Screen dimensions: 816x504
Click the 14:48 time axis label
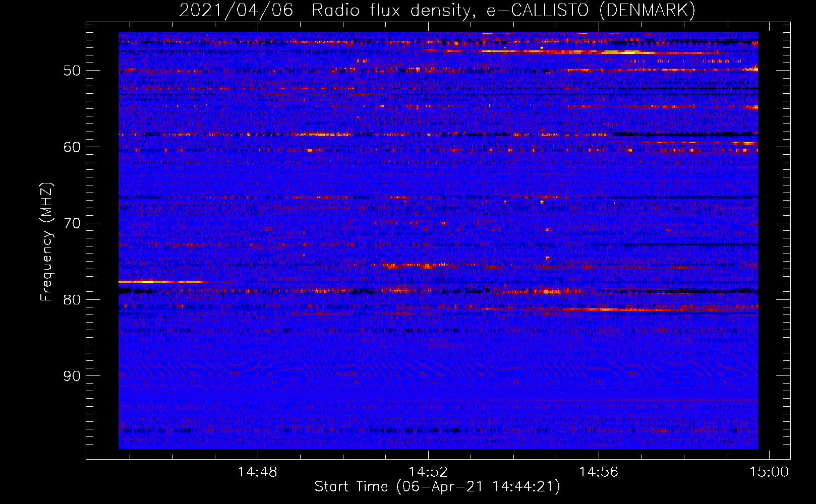coord(258,472)
